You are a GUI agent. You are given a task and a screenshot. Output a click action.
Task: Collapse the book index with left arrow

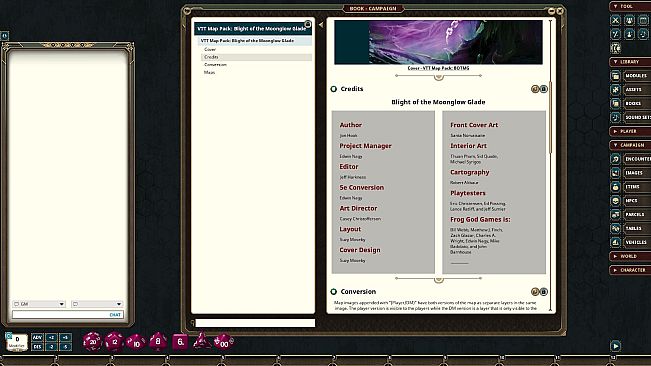pyautogui.click(x=321, y=25)
